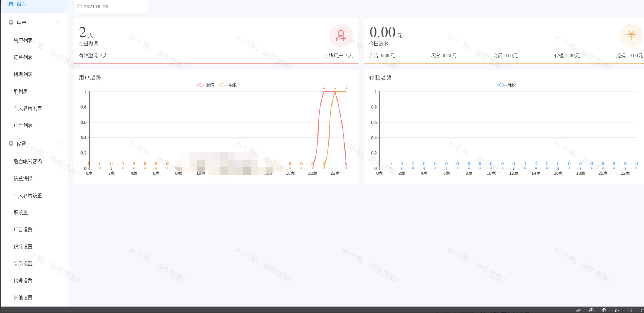
Task: Click the pin icon beside 设置
Action: (x=11, y=144)
